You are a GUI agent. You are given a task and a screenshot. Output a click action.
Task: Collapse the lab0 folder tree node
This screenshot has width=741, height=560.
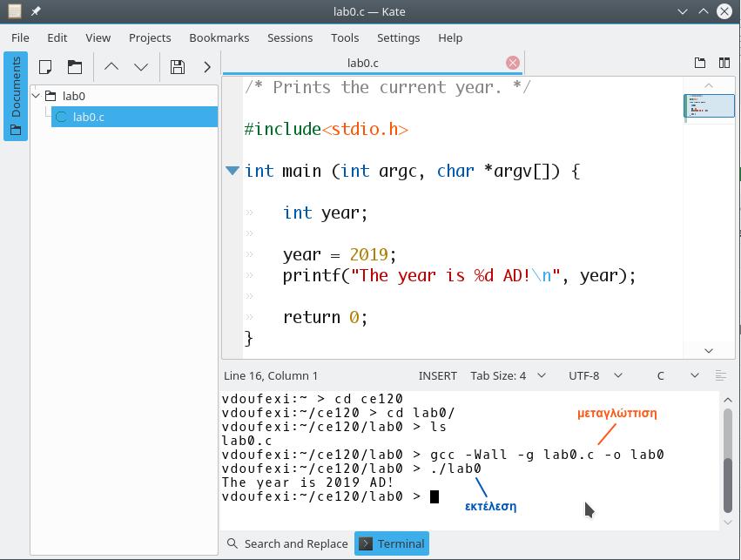coord(36,96)
